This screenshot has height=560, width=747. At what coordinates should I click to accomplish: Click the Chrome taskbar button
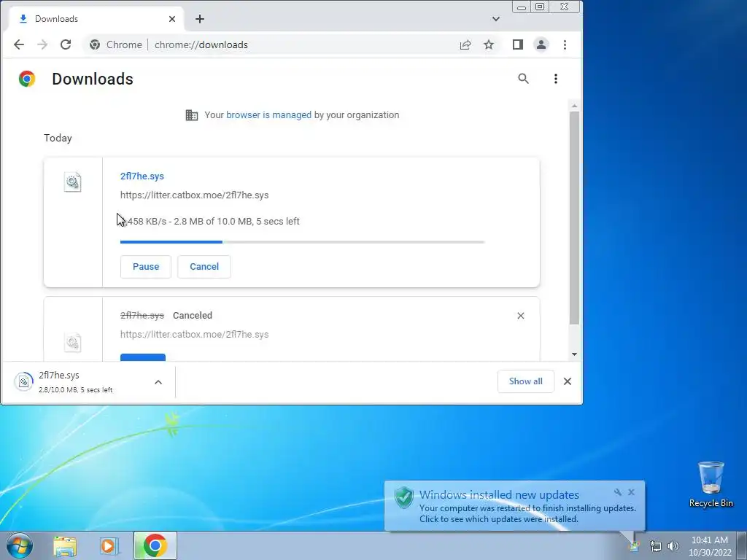coord(155,545)
